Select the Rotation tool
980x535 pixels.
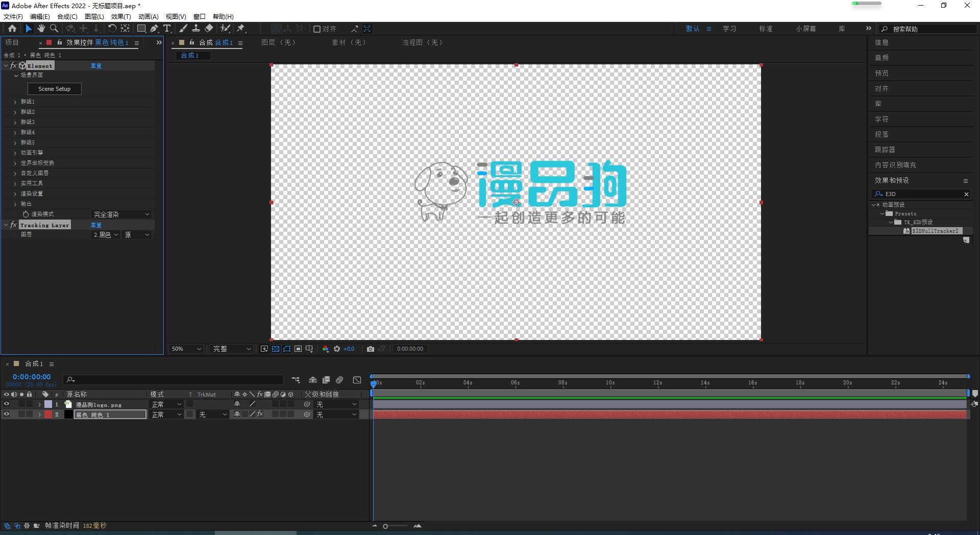(112, 29)
